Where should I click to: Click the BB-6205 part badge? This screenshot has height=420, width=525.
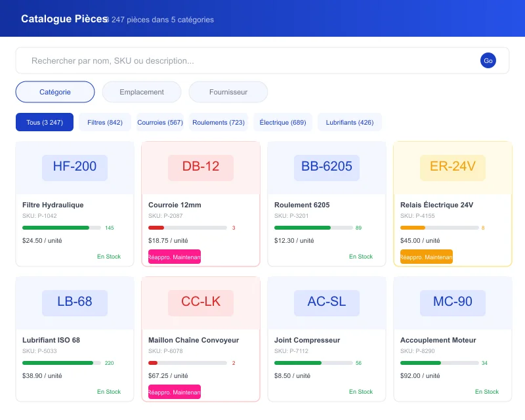(327, 167)
